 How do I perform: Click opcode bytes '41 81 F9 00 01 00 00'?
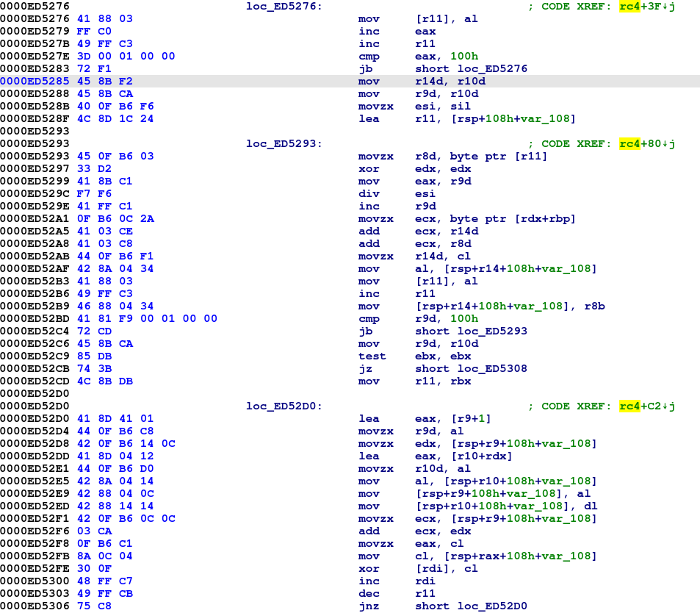pyautogui.click(x=147, y=318)
